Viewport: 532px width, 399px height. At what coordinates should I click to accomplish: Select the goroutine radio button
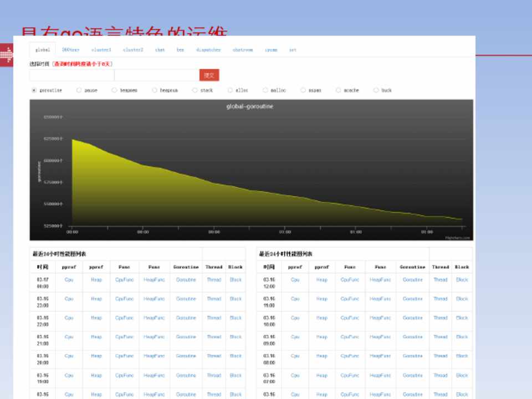coord(34,90)
